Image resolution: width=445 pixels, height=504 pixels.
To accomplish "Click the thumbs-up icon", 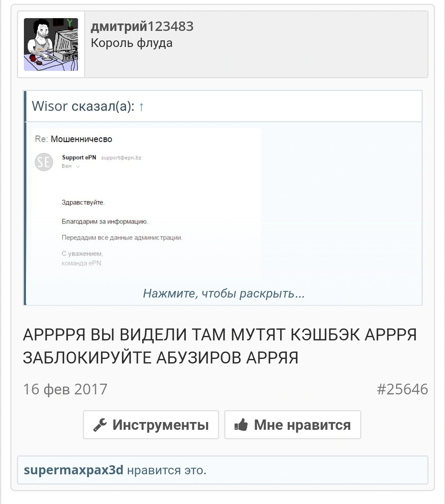I will pyautogui.click(x=241, y=425).
